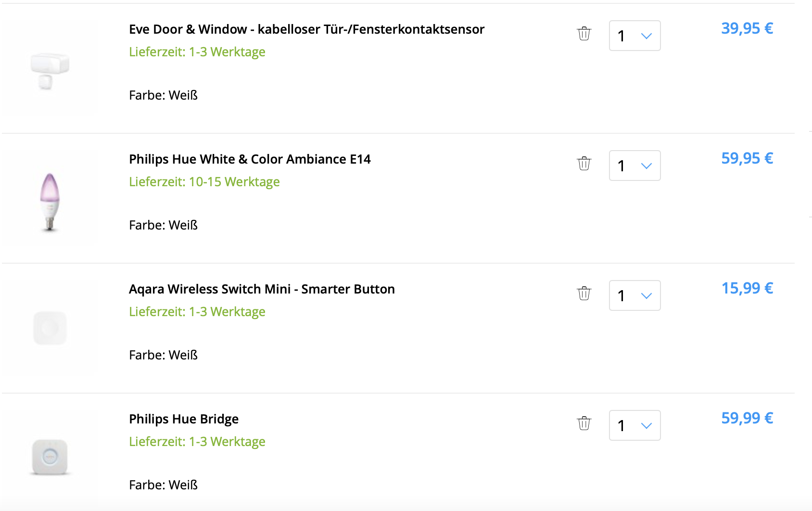Change quantity of Philips Hue Bridge
The width and height of the screenshot is (812, 511).
[634, 425]
